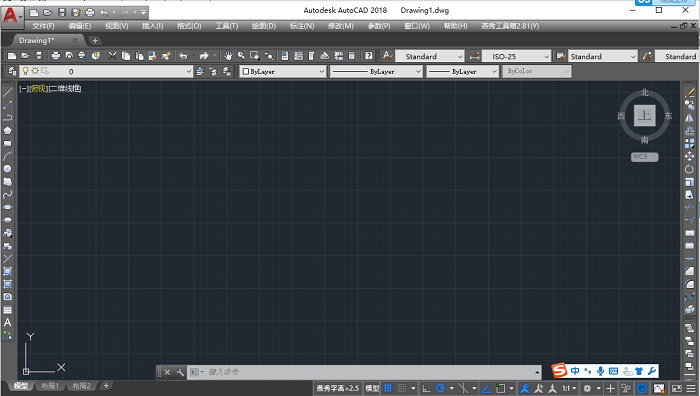
Task: Open the layer 0 dropdown list
Action: 106,71
